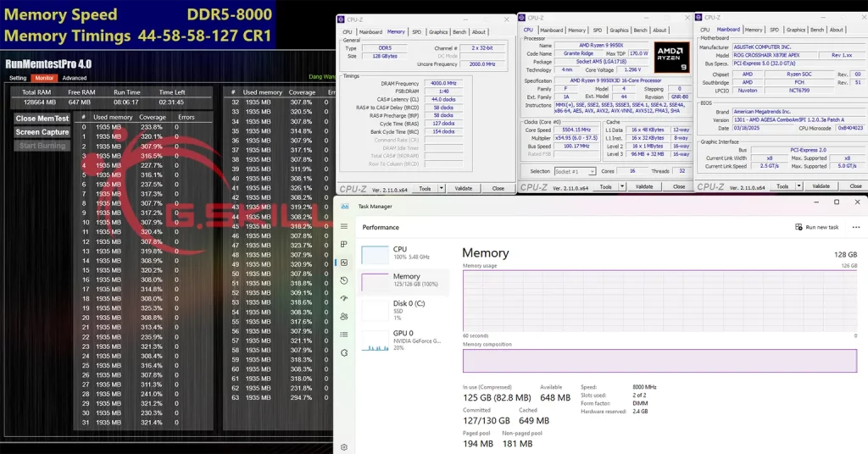Click Start Burning button in RunMemtestPro

coord(42,146)
